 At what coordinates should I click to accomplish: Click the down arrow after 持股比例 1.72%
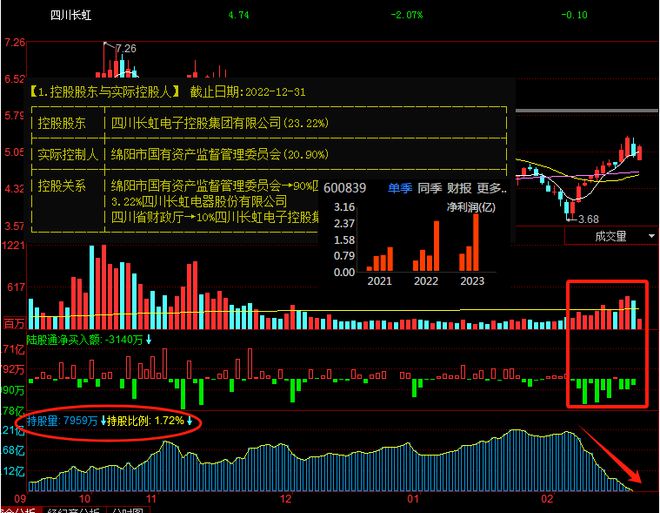(189, 420)
